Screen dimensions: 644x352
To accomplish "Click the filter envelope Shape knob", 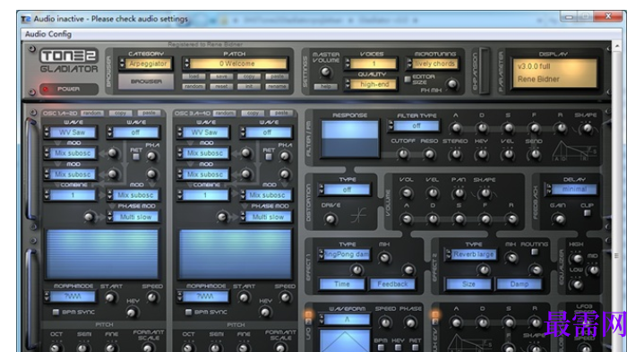I will coord(587,128).
